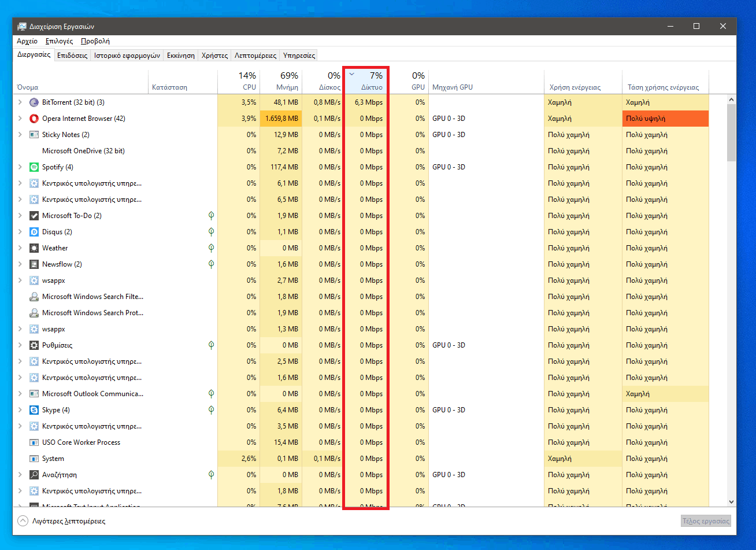
Task: Click the USO Core Worker Process icon
Action: point(34,442)
